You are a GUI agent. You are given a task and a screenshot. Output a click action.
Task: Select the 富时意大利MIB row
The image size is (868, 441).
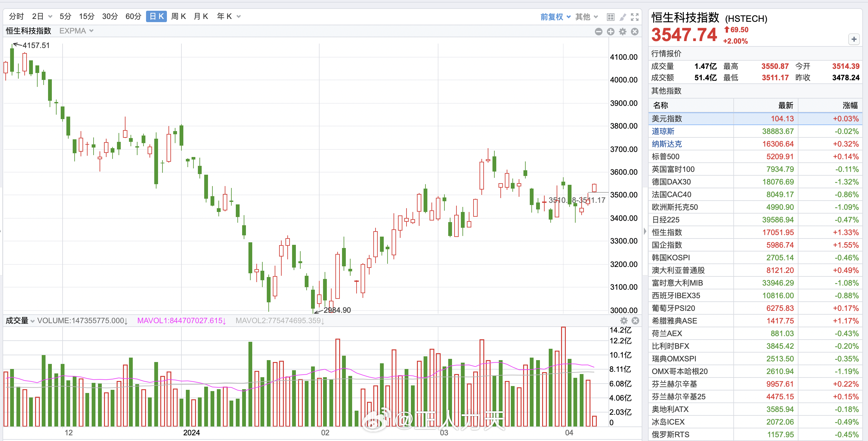coord(755,283)
